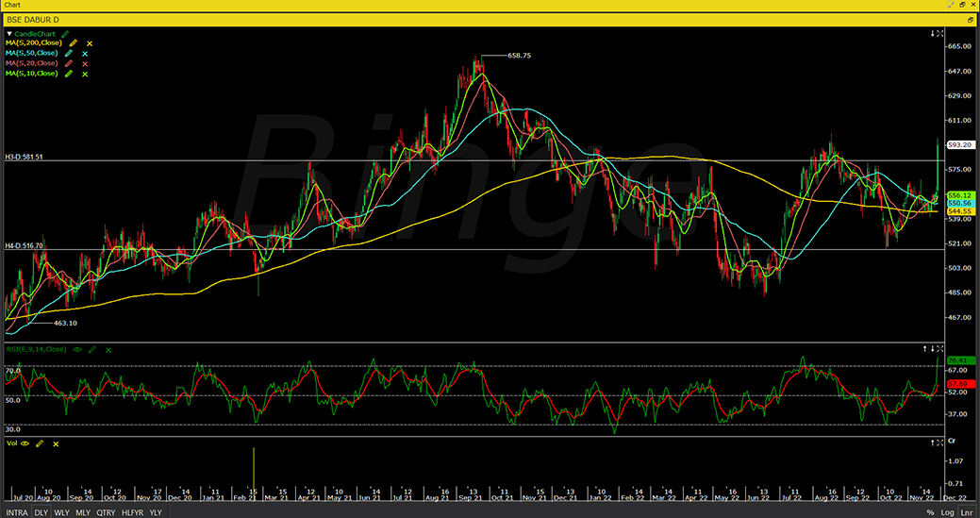The height and width of the screenshot is (518, 980).
Task: Select Lnr linear scale mode
Action: pos(966,512)
